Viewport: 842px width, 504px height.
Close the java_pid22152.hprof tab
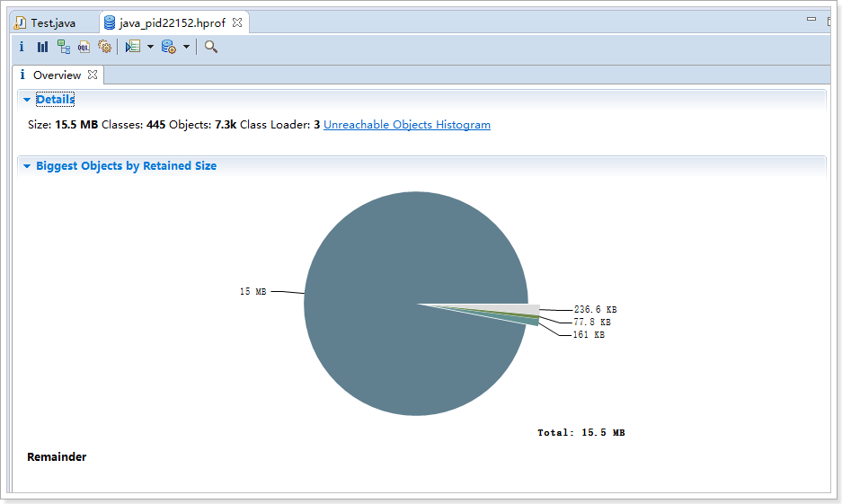(237, 22)
